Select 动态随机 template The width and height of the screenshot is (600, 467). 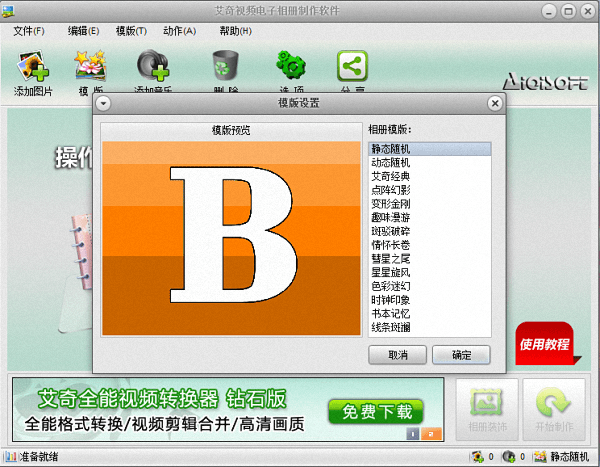(x=430, y=163)
